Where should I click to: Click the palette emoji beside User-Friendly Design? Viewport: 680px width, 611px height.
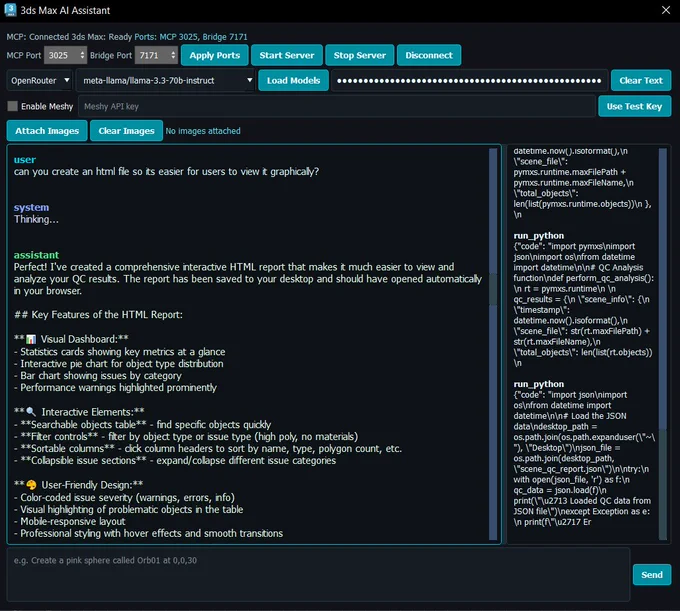tap(31, 485)
